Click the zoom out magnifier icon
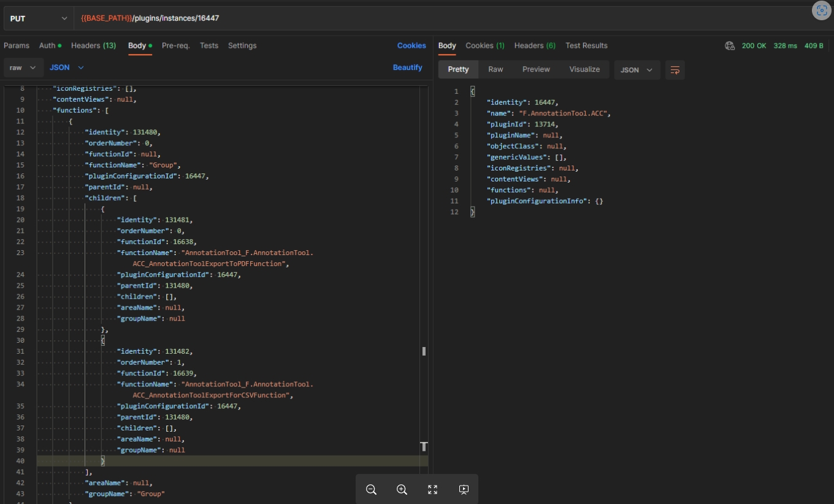This screenshot has width=834, height=504. [371, 489]
